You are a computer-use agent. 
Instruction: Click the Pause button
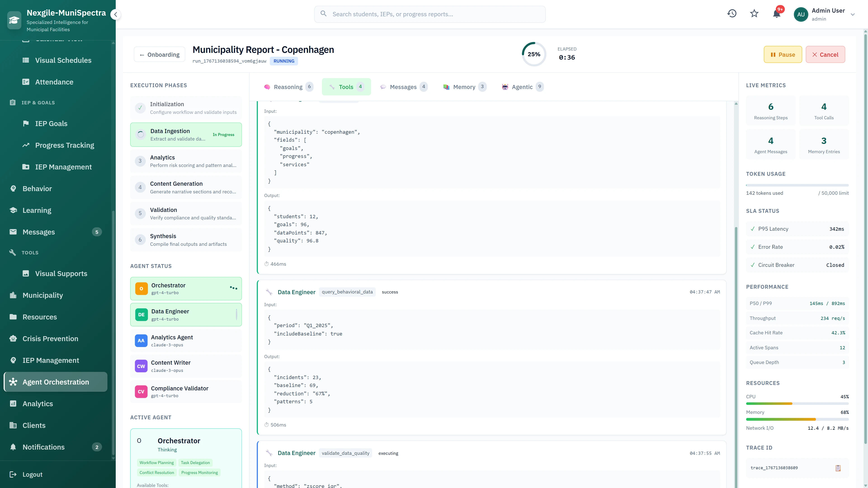click(x=782, y=54)
